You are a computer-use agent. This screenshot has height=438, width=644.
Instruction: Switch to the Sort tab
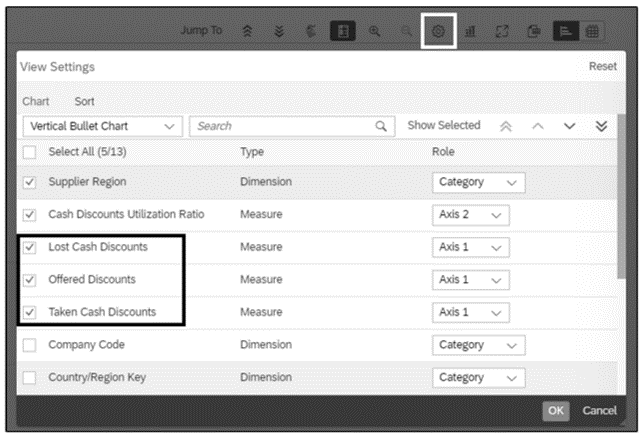coord(84,101)
